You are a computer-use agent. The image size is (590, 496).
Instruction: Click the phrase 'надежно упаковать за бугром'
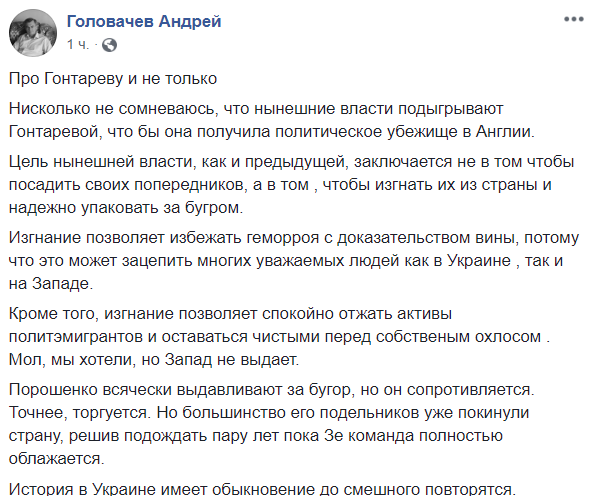click(x=126, y=208)
